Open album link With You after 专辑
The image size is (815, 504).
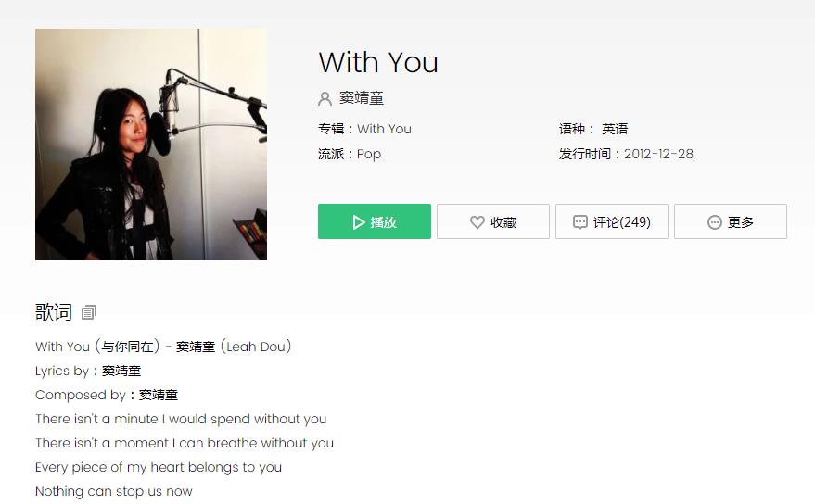(384, 129)
